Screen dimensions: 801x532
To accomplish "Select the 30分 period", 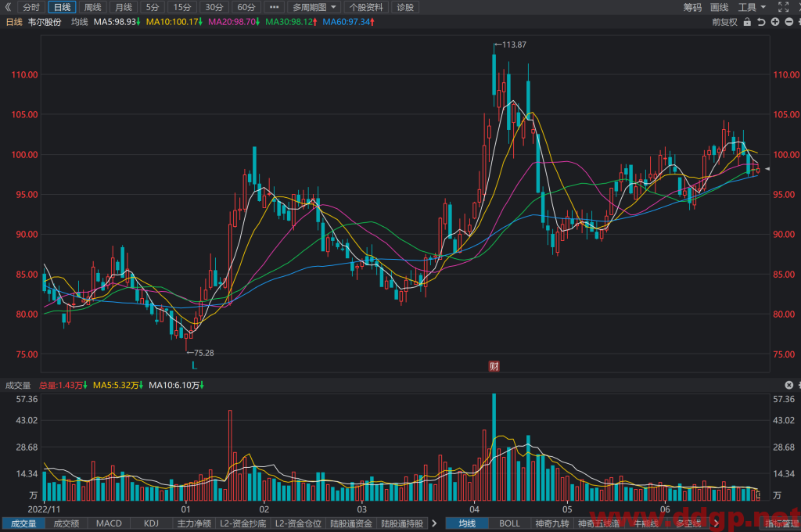I will pyautogui.click(x=214, y=7).
